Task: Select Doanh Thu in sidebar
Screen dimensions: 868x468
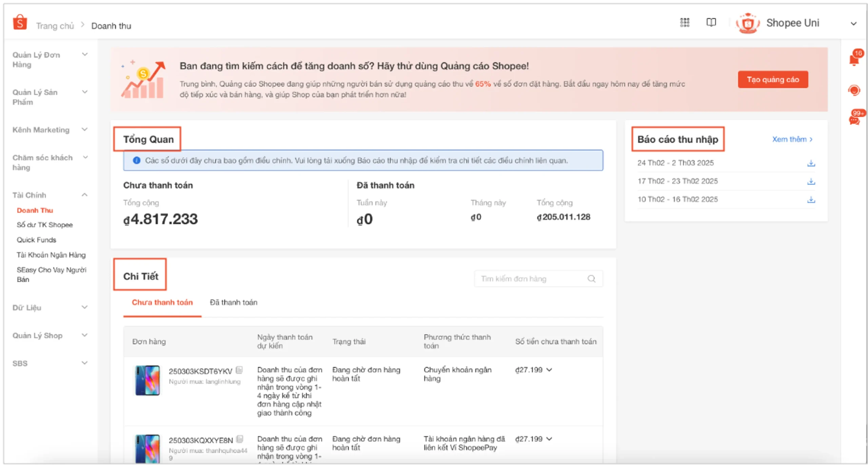Action: point(35,210)
